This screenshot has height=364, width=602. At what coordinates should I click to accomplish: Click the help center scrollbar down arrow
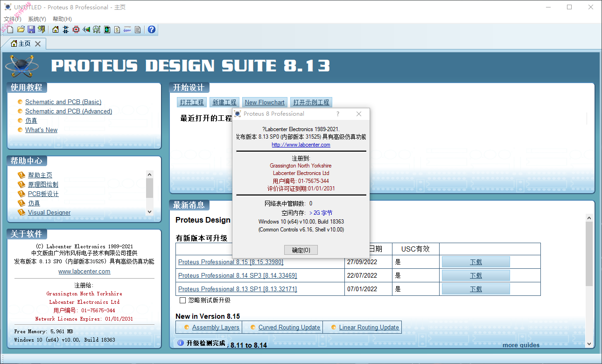pos(149,211)
